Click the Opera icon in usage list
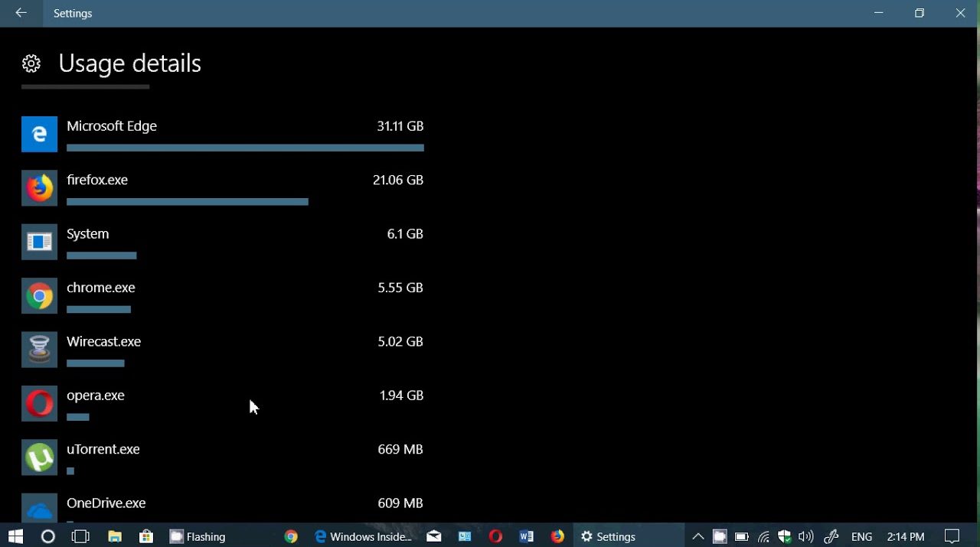Image resolution: width=980 pixels, height=547 pixels. 39,403
